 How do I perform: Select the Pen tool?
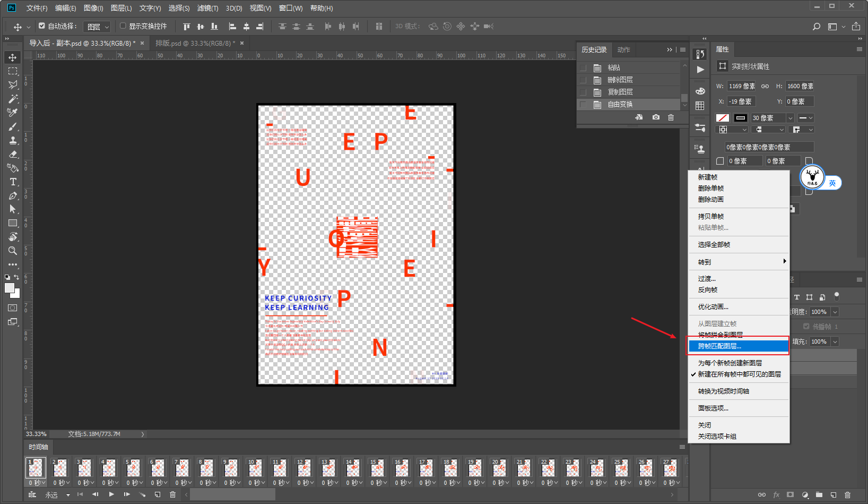click(x=13, y=195)
